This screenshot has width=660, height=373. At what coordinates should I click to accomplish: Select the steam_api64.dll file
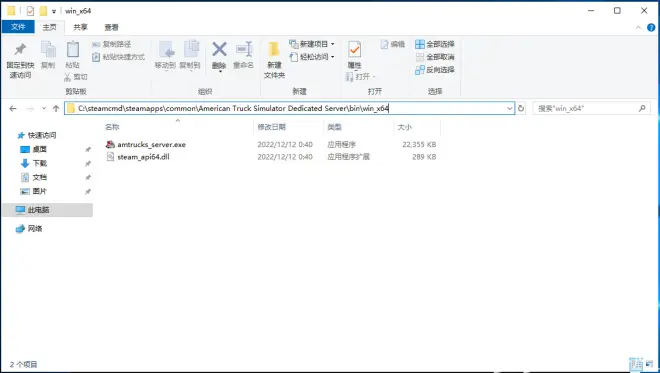pyautogui.click(x=144, y=157)
